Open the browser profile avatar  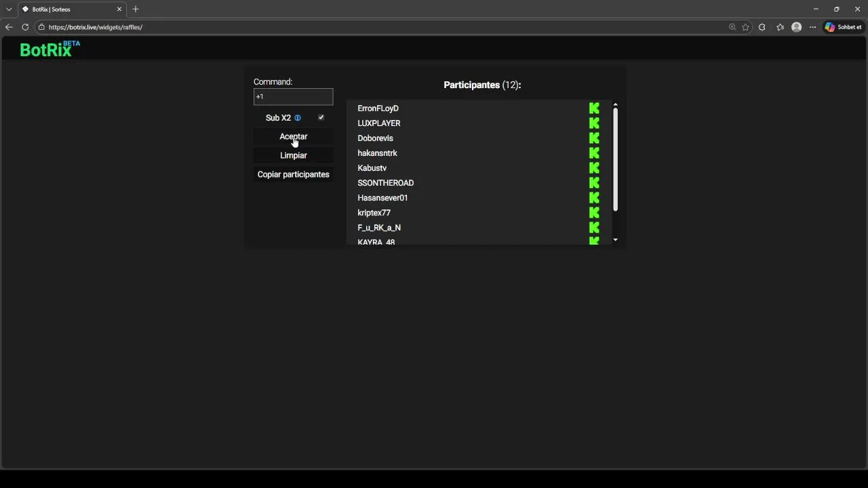tap(797, 27)
